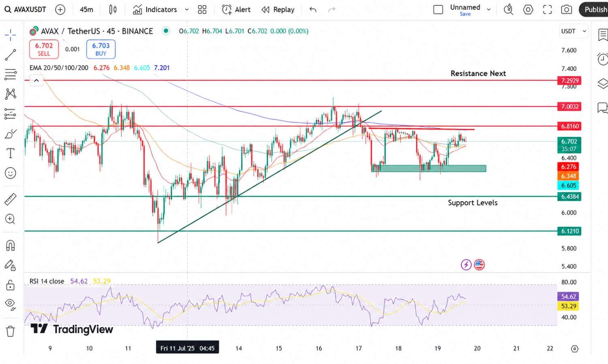Enter fullscreen mode
The width and height of the screenshot is (608, 364).
(x=547, y=9)
